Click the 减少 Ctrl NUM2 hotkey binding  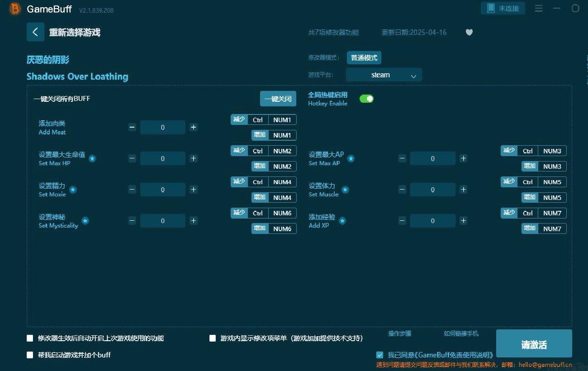(x=264, y=151)
